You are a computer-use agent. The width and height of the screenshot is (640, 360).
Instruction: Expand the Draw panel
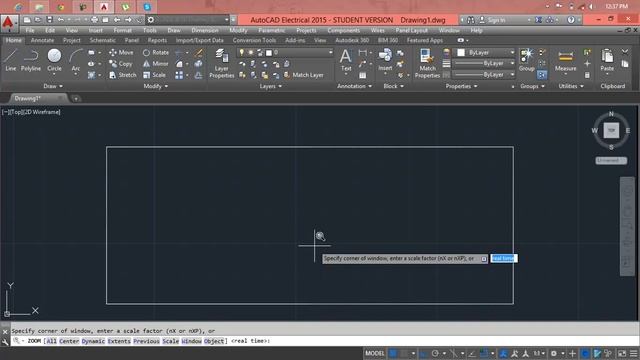point(53,86)
